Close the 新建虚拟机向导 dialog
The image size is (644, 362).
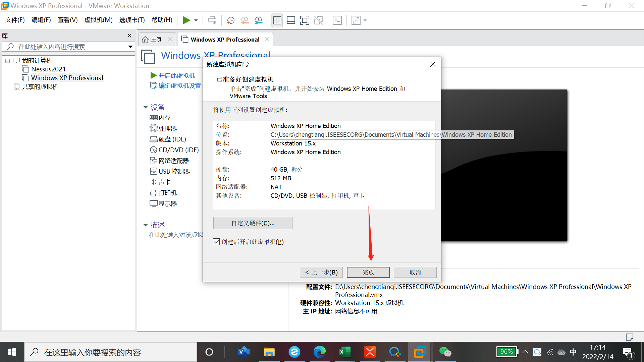[433, 64]
